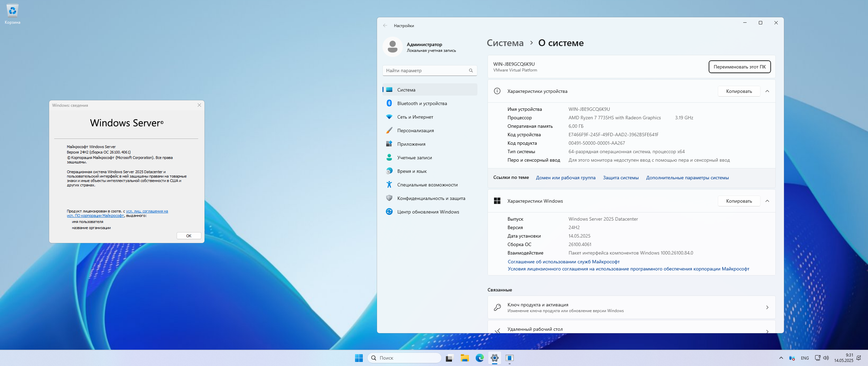Open Дополнительные параметры системы link
868x366 pixels.
coord(687,178)
